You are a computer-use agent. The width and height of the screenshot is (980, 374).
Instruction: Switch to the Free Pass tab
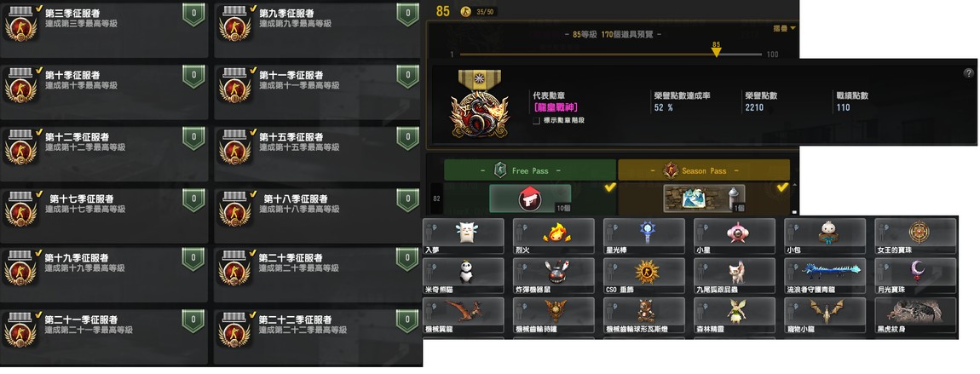pos(530,170)
